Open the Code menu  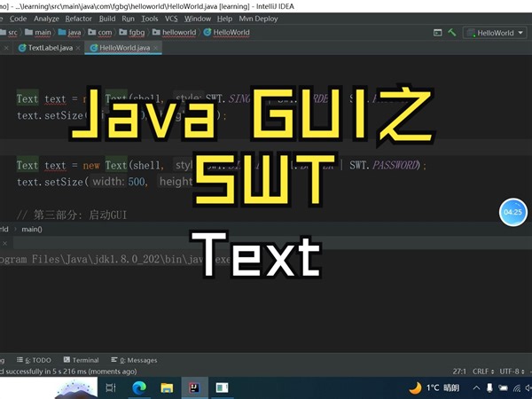coord(18,19)
